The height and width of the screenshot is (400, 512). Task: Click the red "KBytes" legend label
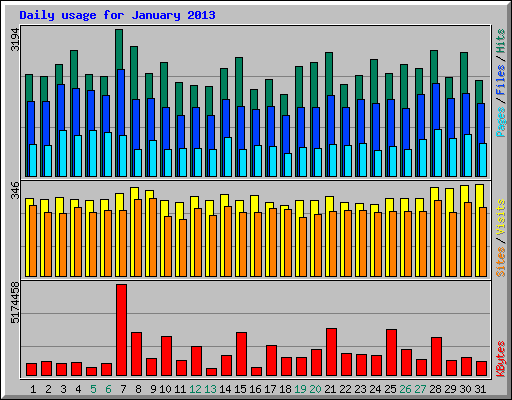pos(501,359)
